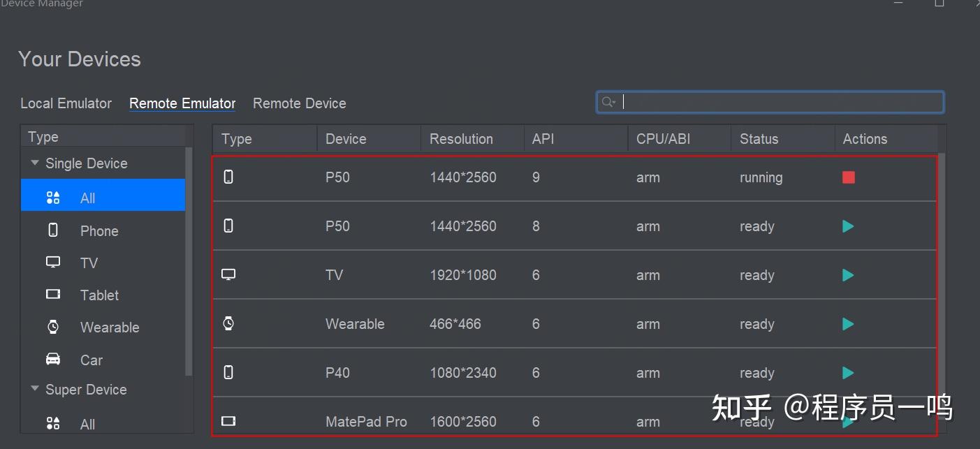The image size is (980, 449).
Task: Collapse the Super Device group
Action: pos(35,389)
